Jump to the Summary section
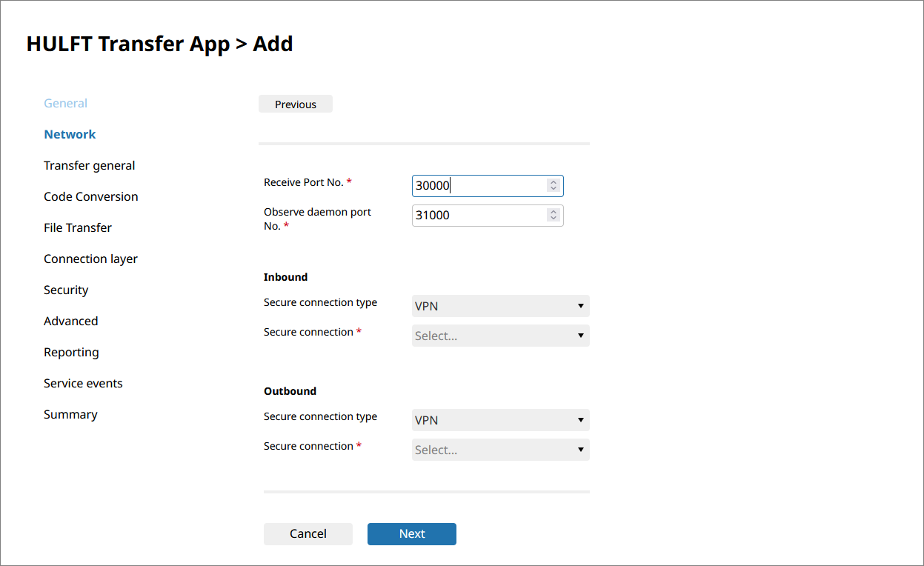The width and height of the screenshot is (924, 566). pyautogui.click(x=70, y=415)
